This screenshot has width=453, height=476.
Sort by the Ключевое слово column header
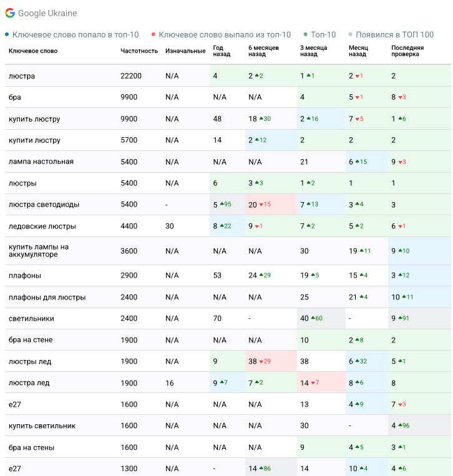coord(33,51)
